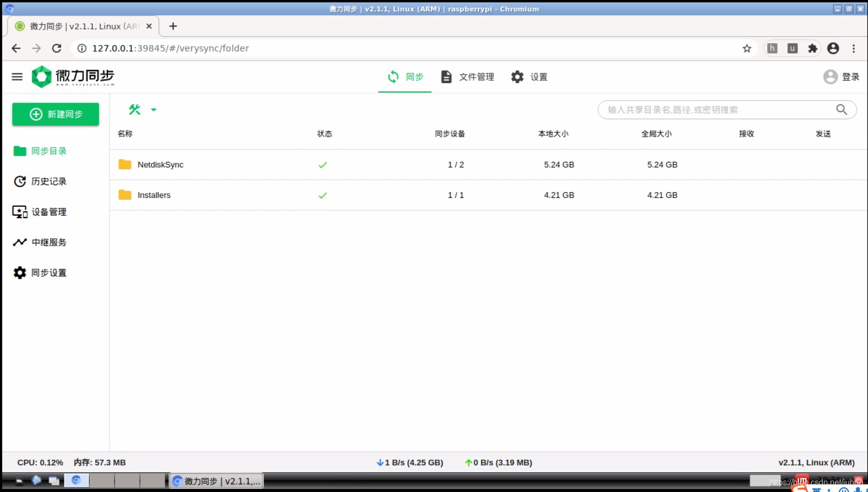This screenshot has height=492, width=868.
Task: Switch to the 同步 tab
Action: 405,77
